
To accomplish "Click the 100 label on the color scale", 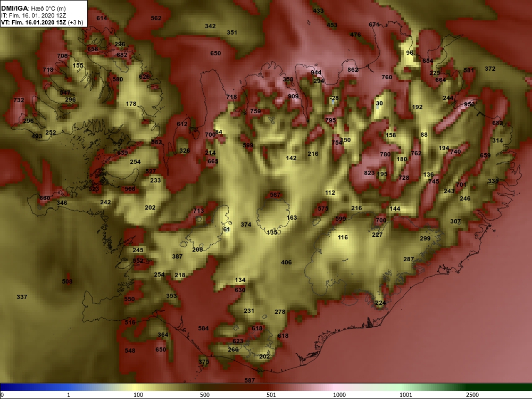I will coord(138,395).
